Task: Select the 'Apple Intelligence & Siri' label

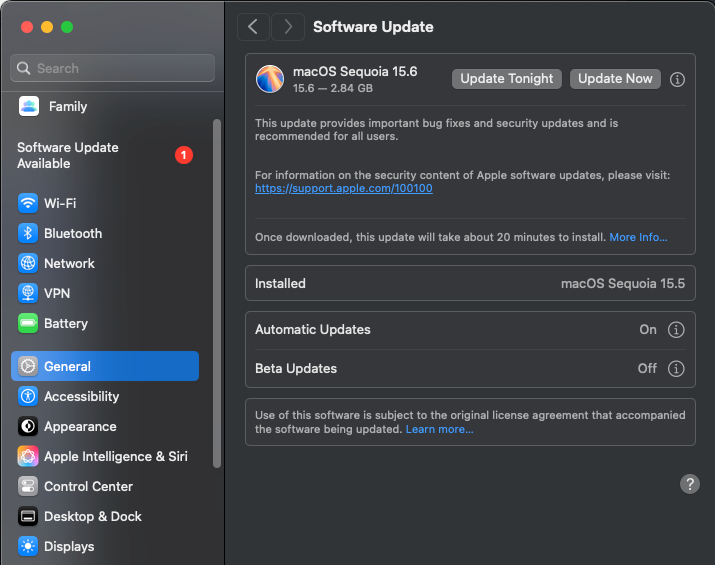Action: (x=116, y=456)
